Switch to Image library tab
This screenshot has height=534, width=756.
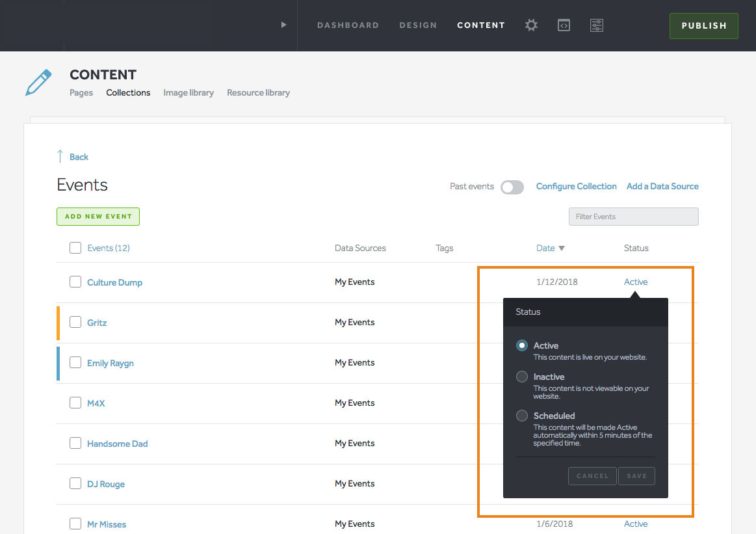[189, 92]
